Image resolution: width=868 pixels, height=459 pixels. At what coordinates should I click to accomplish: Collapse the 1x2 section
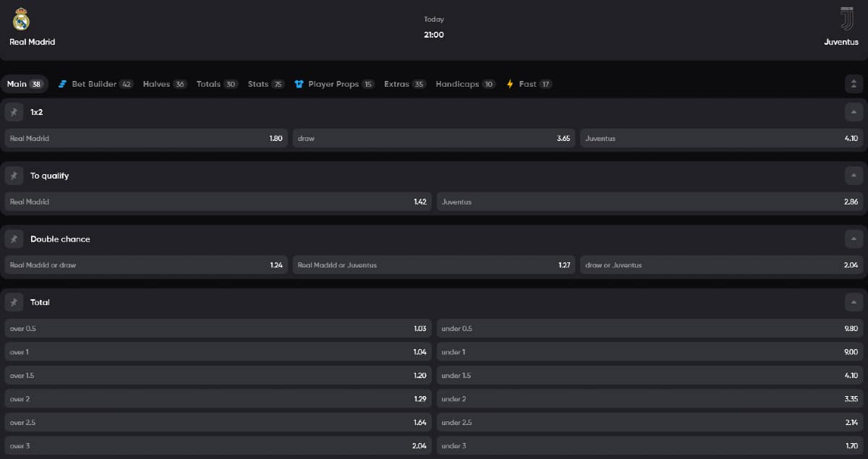point(854,112)
